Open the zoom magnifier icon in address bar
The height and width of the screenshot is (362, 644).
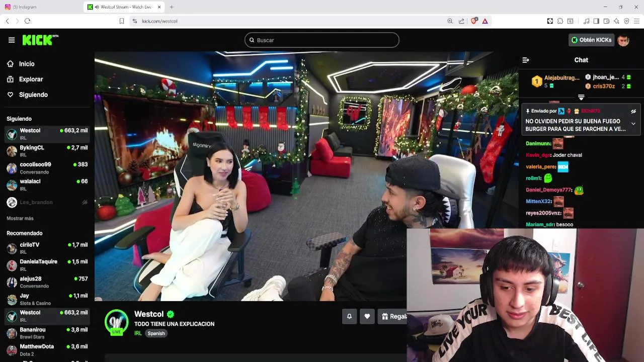[450, 21]
